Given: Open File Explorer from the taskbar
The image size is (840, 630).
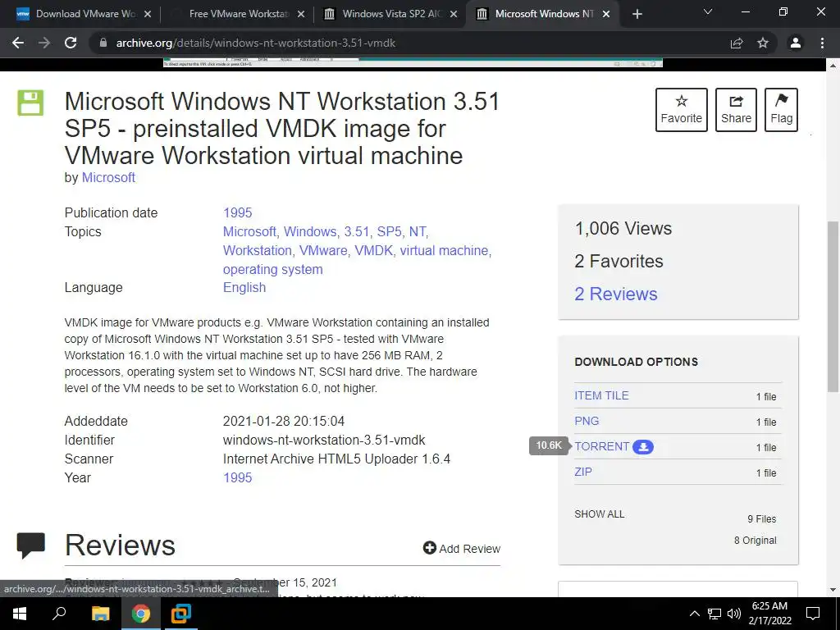Looking at the screenshot, I should click(x=100, y=614).
